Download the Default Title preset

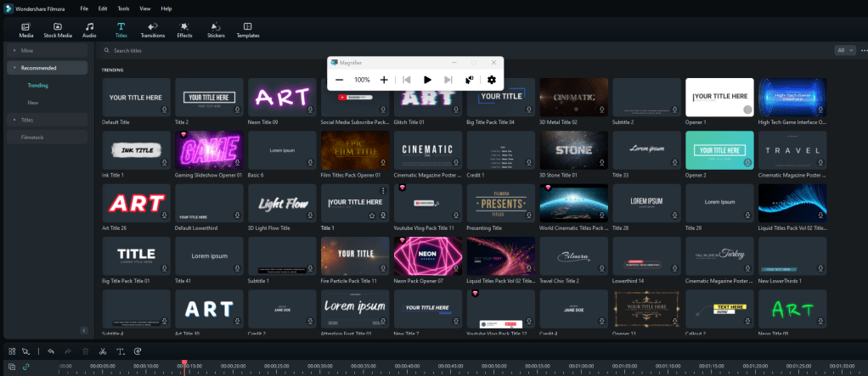click(x=165, y=110)
